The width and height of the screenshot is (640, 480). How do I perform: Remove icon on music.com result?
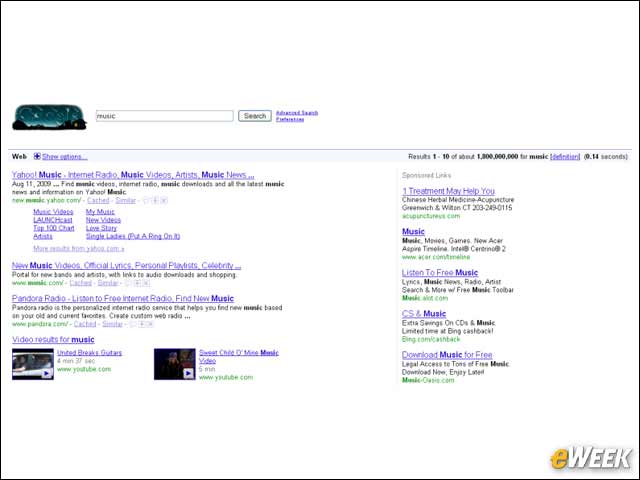pyautogui.click(x=146, y=283)
